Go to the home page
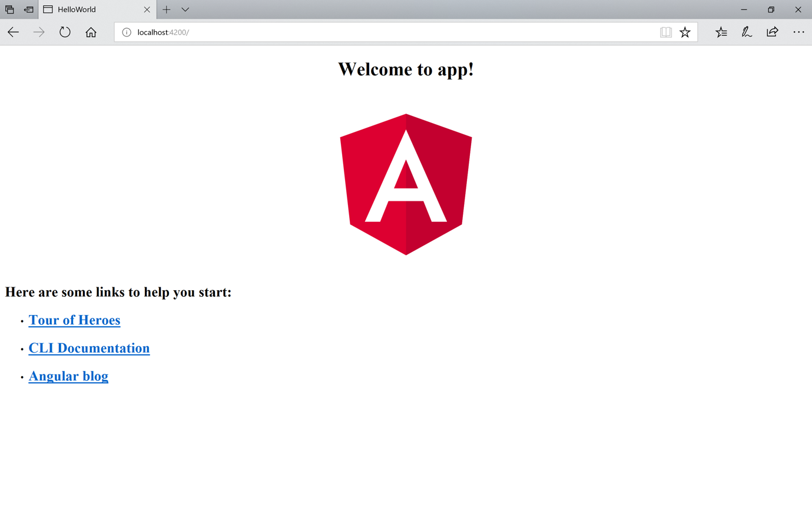This screenshot has height=531, width=812. (x=91, y=32)
